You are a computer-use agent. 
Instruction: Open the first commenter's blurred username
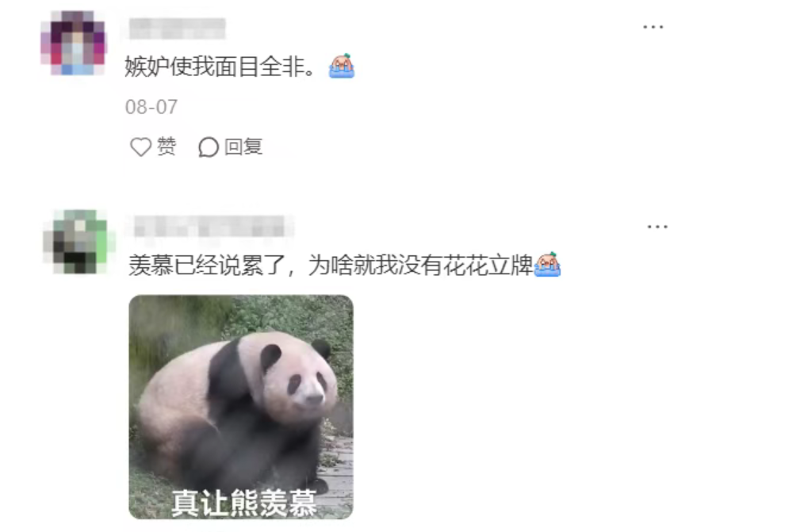pos(177,29)
